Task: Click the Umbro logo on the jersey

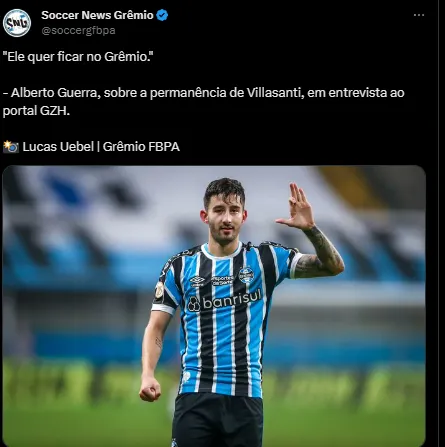Action: point(197,282)
